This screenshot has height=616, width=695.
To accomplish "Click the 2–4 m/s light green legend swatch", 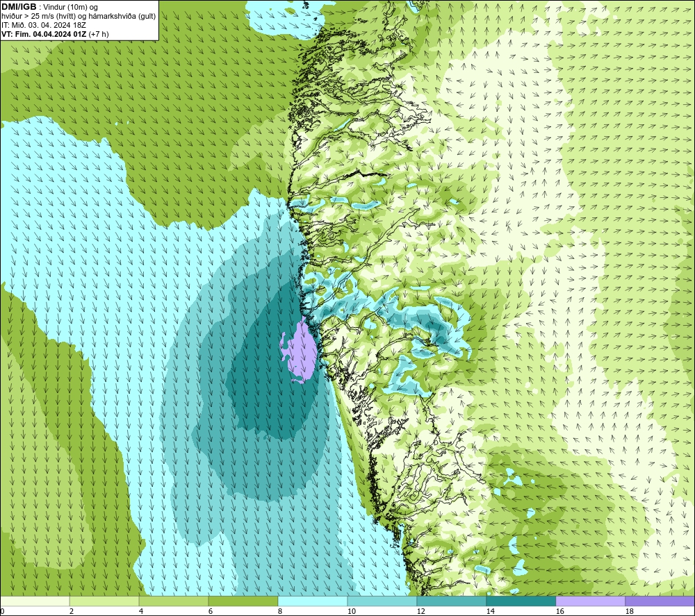I will pos(104,601).
